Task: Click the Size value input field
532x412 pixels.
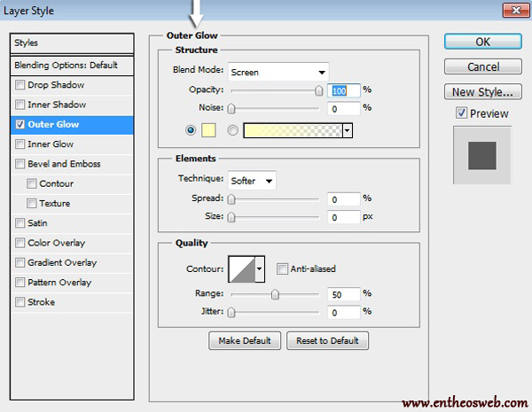Action: 343,217
